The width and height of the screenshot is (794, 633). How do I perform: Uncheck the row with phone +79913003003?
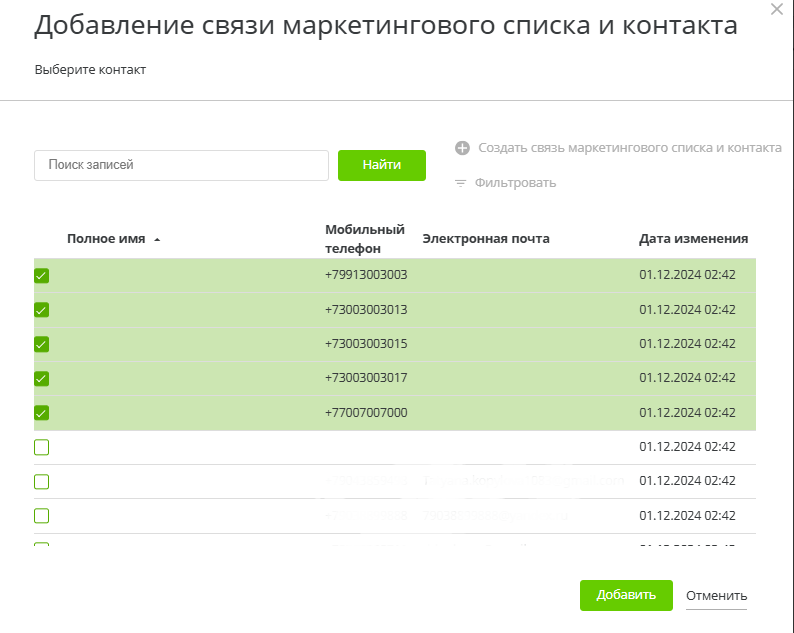click(42, 276)
